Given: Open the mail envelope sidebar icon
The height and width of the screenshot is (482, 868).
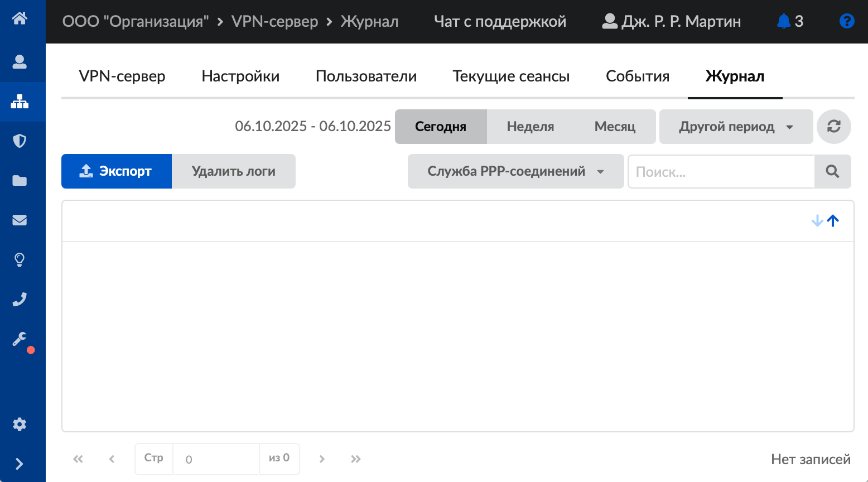Looking at the screenshot, I should pos(20,220).
